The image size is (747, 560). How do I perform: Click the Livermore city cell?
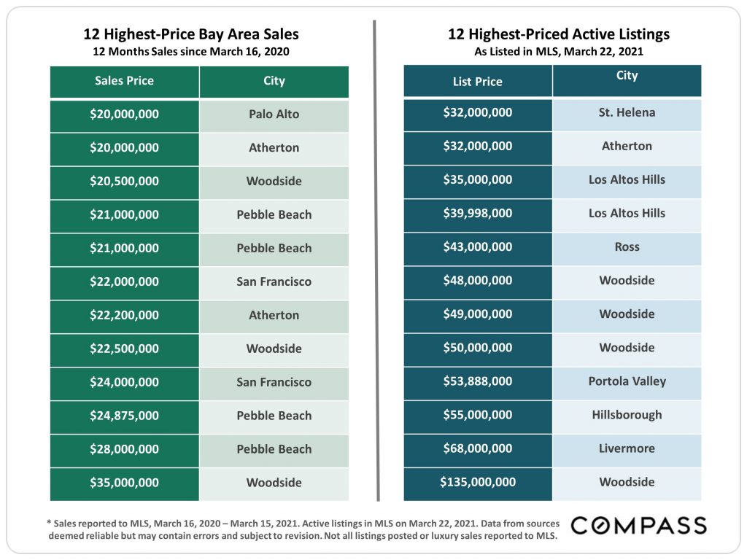pyautogui.click(x=627, y=451)
